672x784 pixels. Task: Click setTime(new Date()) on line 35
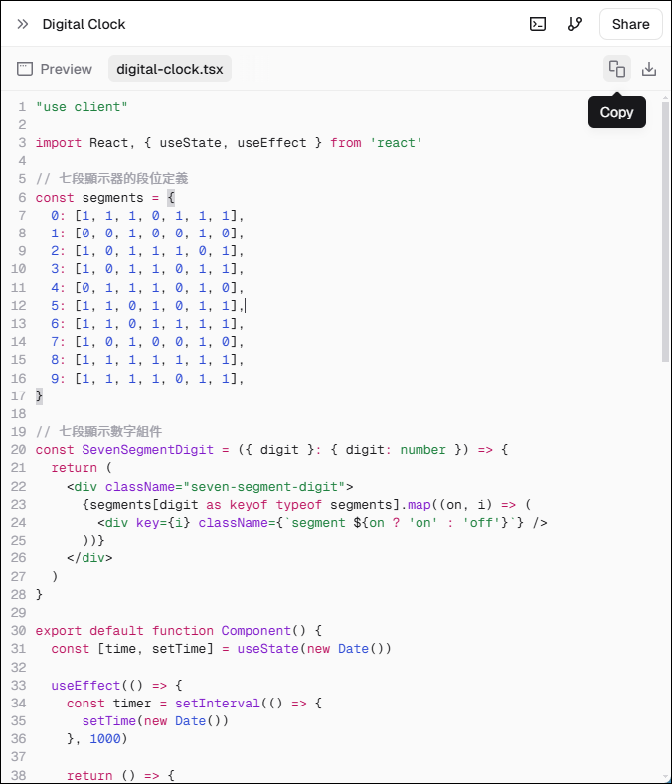[155, 721]
